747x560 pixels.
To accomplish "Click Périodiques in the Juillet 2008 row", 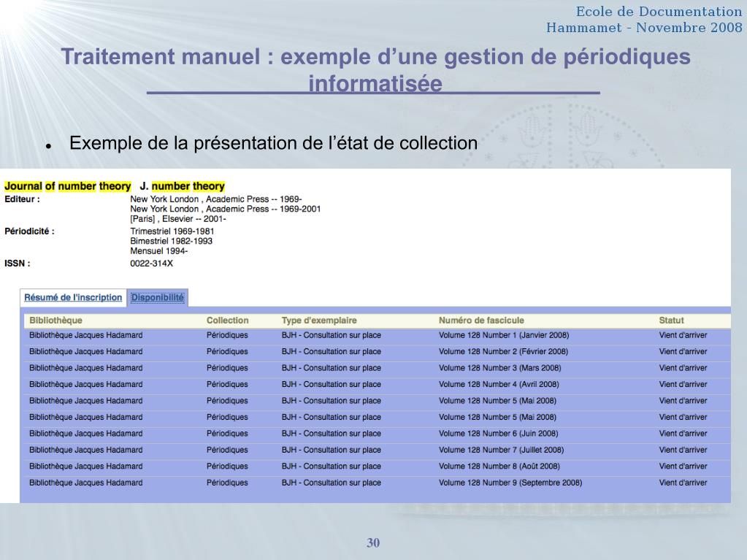I will [227, 450].
